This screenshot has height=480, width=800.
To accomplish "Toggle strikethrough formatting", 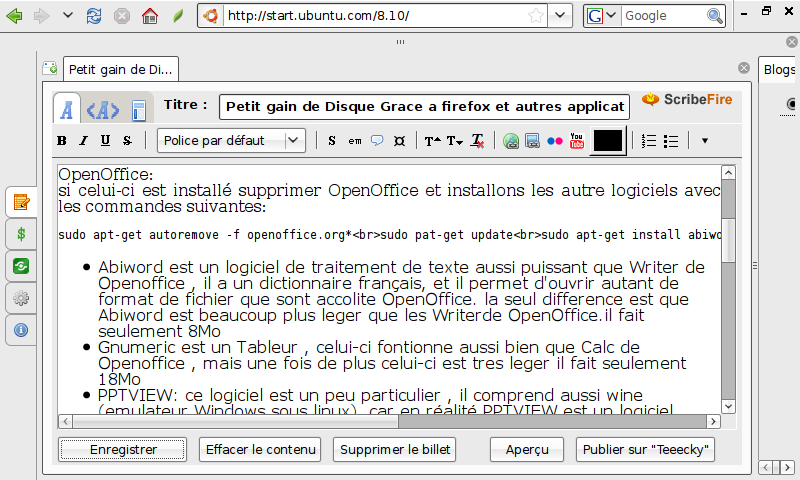I will coord(128,141).
